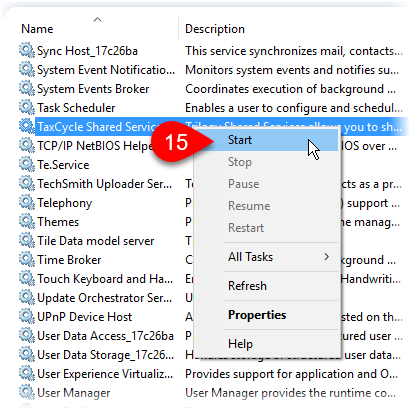
Task: Select the Time Broker service name
Action: click(69, 260)
